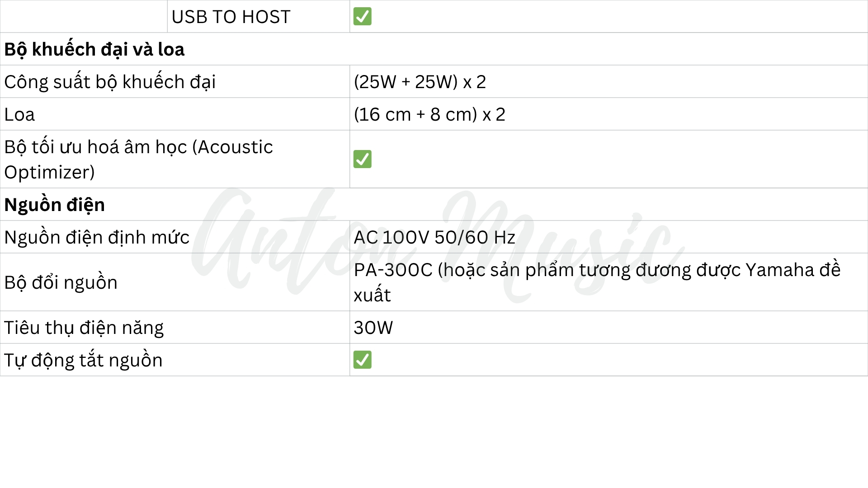Image resolution: width=868 pixels, height=488 pixels.
Task: Select the Nguồn điện định mức label
Action: coord(97,237)
